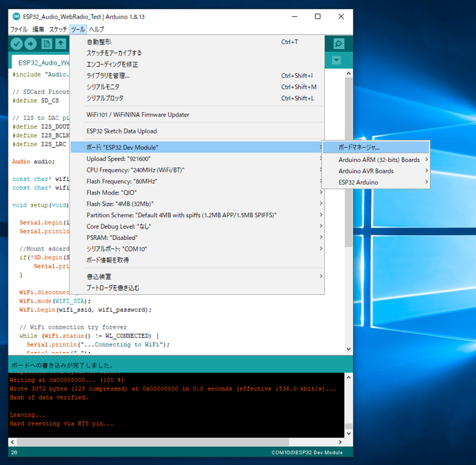Click horizontal scrollbar right arrow
Image resolution: width=476 pixels, height=465 pixels.
[340, 442]
